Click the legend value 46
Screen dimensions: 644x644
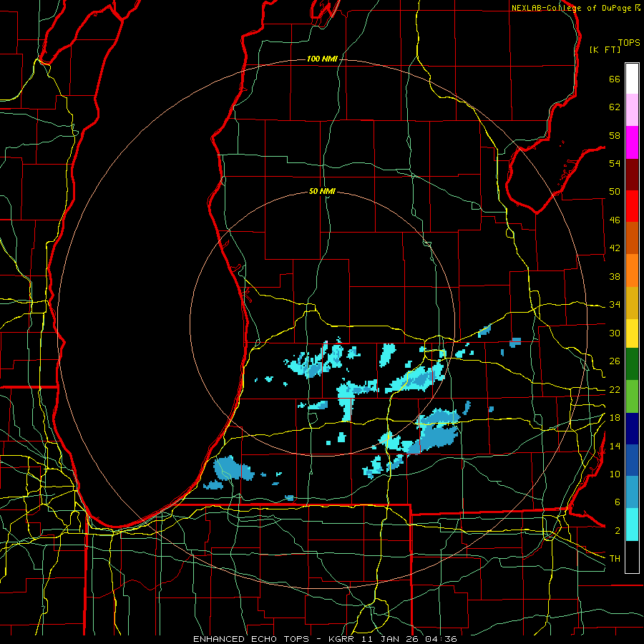615,220
